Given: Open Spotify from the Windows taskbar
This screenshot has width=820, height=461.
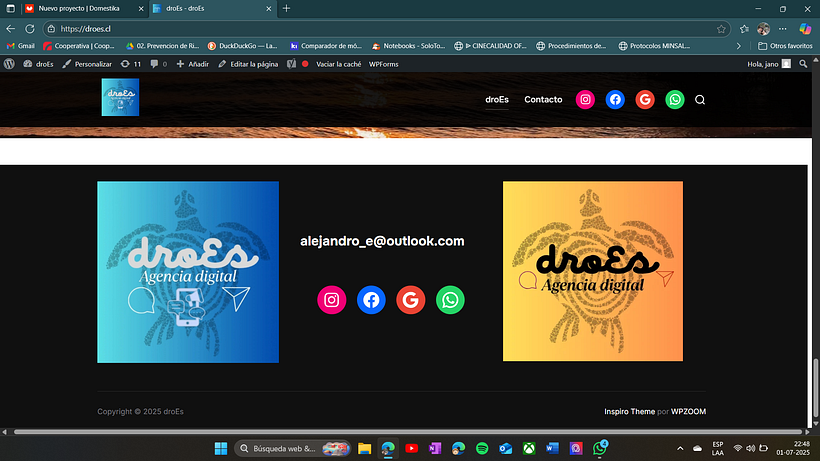Looking at the screenshot, I should coord(481,448).
